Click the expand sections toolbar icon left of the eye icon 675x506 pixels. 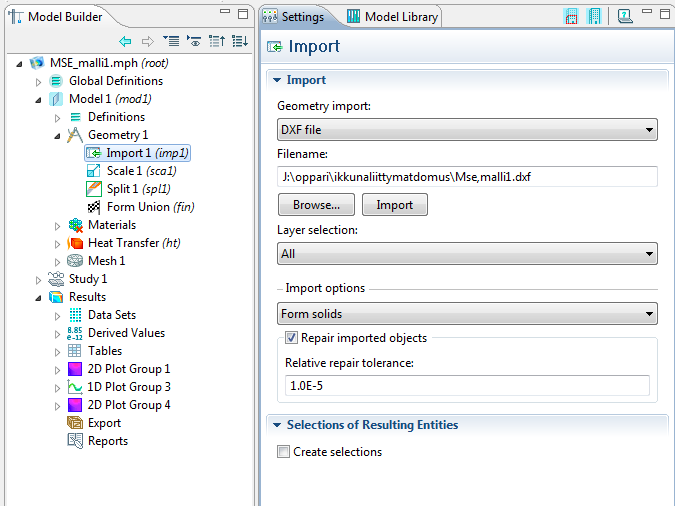coord(171,41)
